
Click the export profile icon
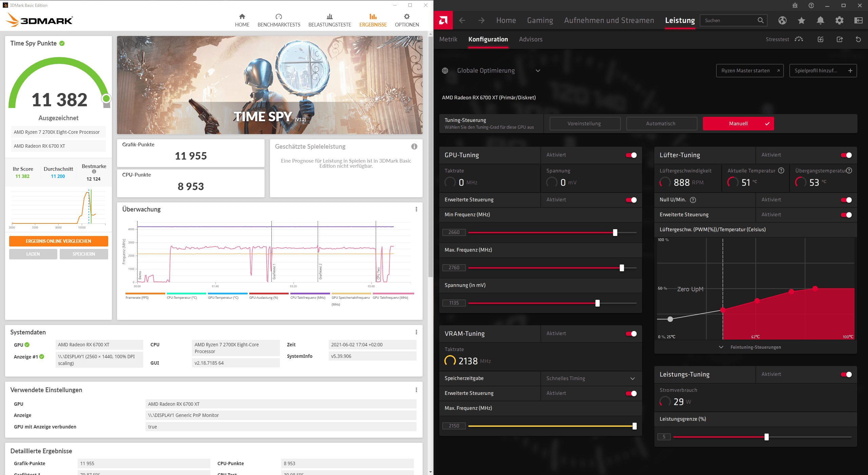840,39
